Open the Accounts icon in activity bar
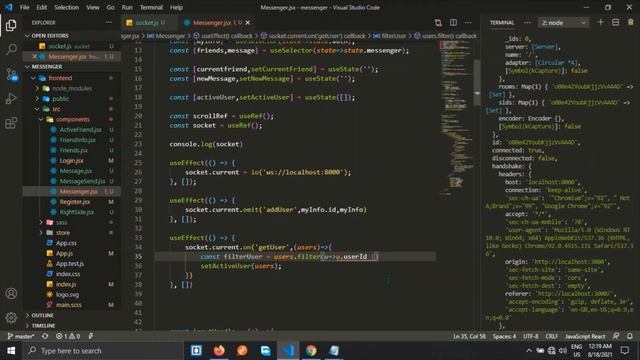The height and width of the screenshot is (360, 640). (11, 293)
